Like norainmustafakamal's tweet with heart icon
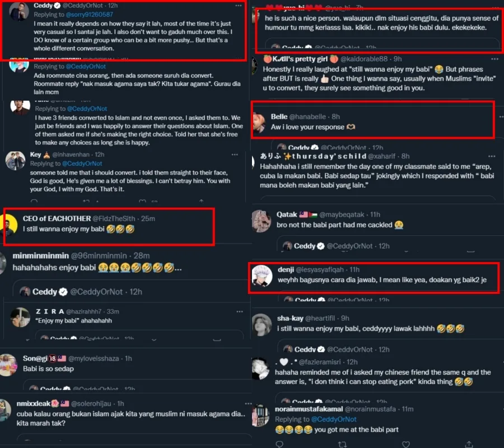The height and width of the screenshot is (448, 504). (406, 444)
